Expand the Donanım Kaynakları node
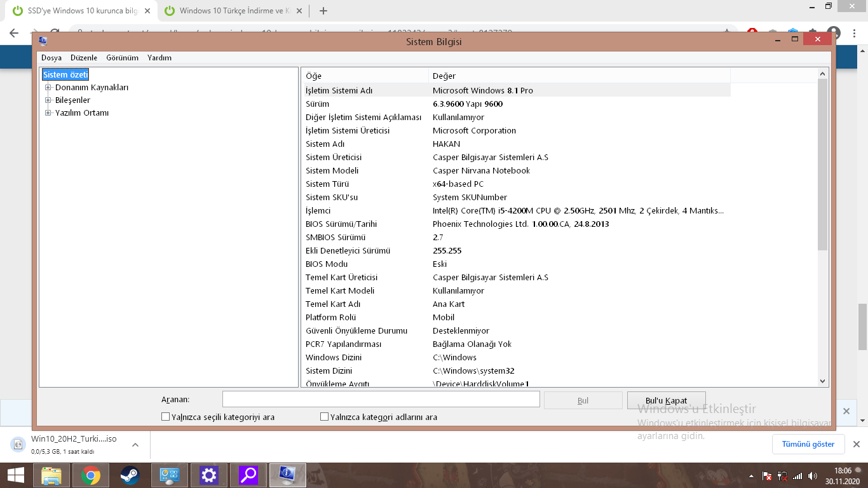The image size is (868, 488). pos(48,88)
